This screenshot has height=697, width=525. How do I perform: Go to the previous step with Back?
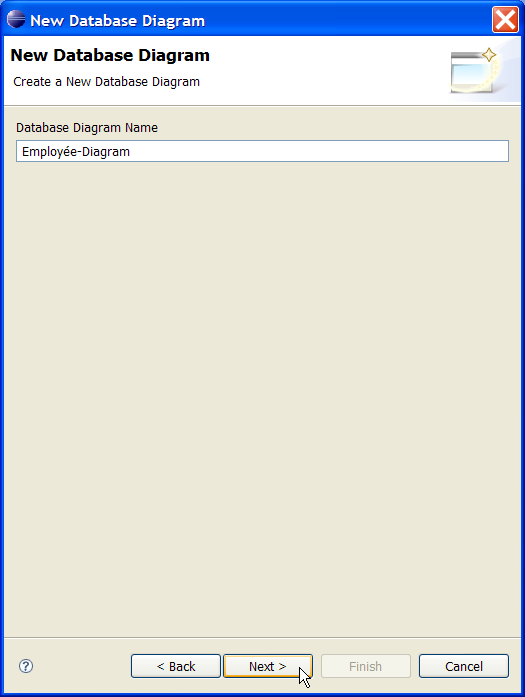(176, 666)
